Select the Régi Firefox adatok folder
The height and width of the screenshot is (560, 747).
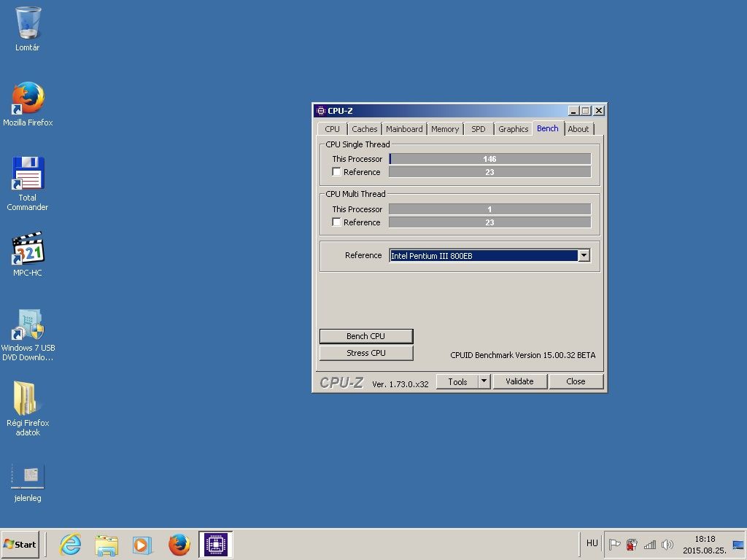[x=28, y=408]
